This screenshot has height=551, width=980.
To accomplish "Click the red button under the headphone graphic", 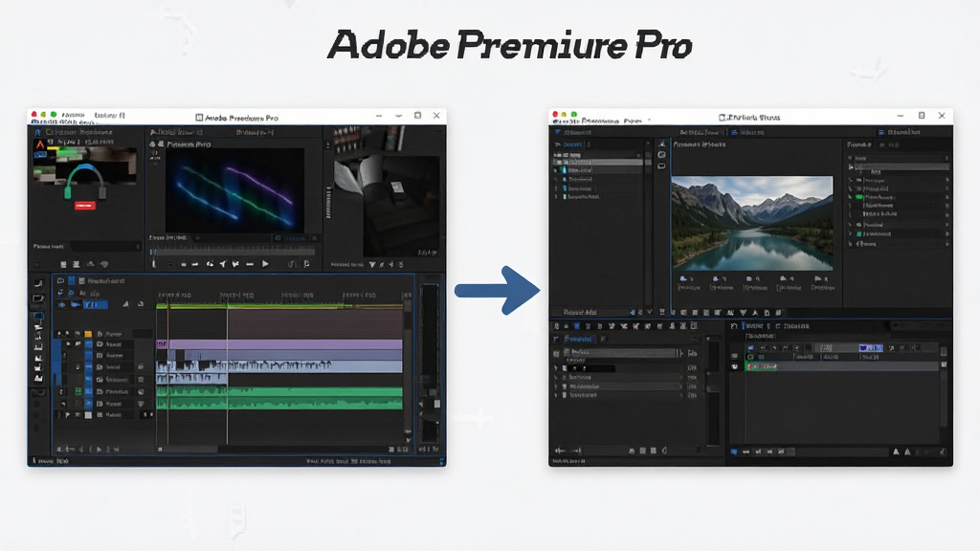I will pos(85,206).
